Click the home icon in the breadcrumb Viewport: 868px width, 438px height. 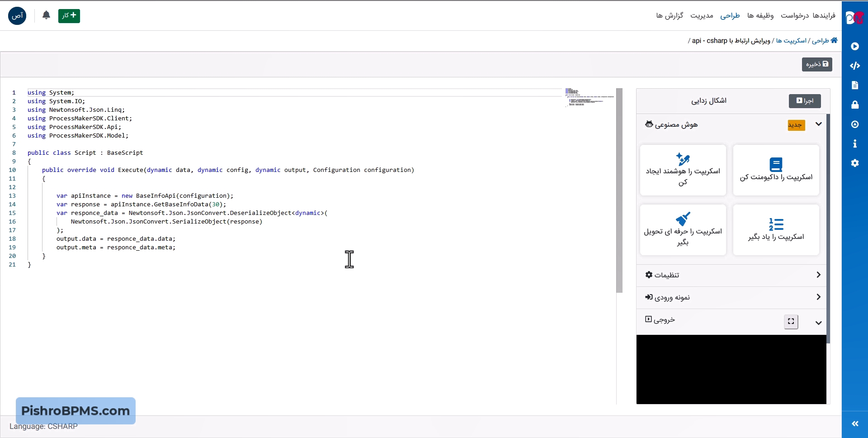click(834, 40)
